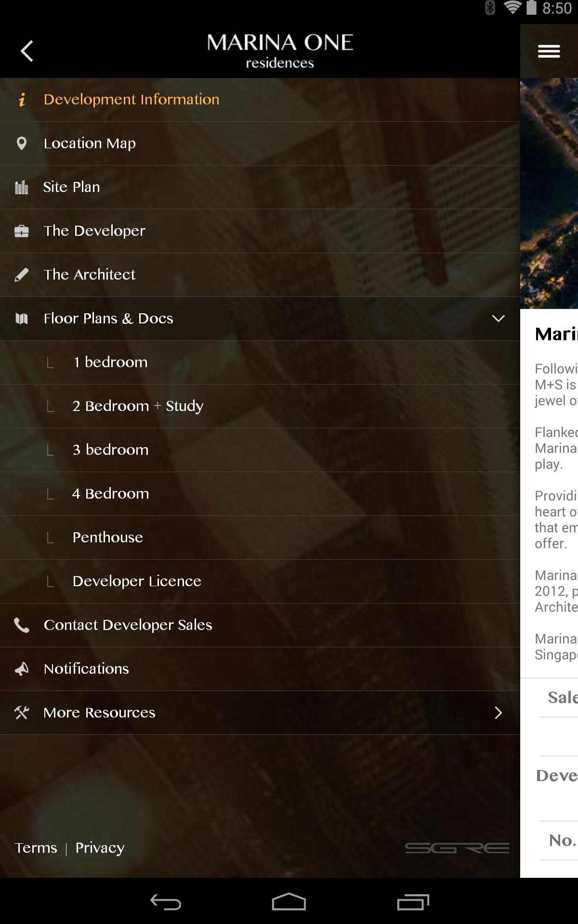Open Notifications menu item
The width and height of the screenshot is (578, 924).
[260, 669]
